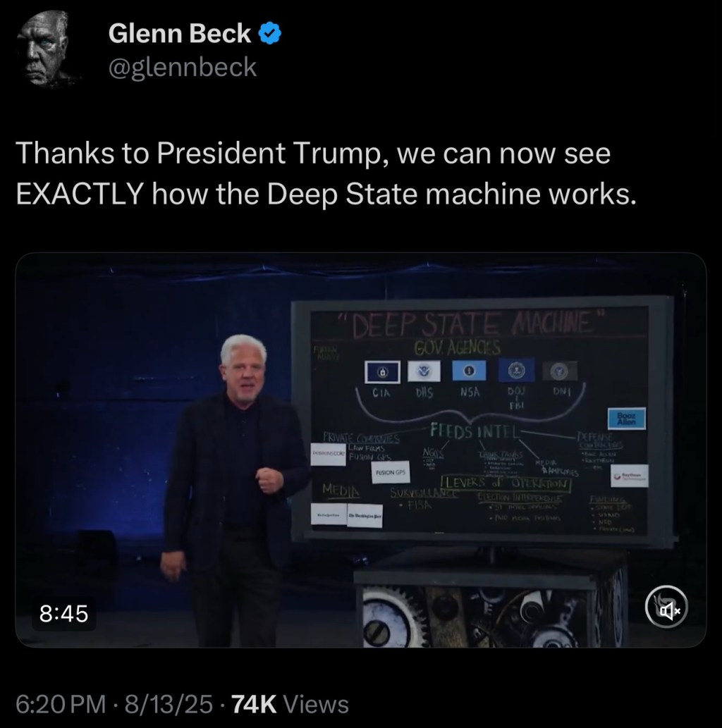The height and width of the screenshot is (728, 722).
Task: Click the NSA flag logo on the board
Action: (470, 371)
